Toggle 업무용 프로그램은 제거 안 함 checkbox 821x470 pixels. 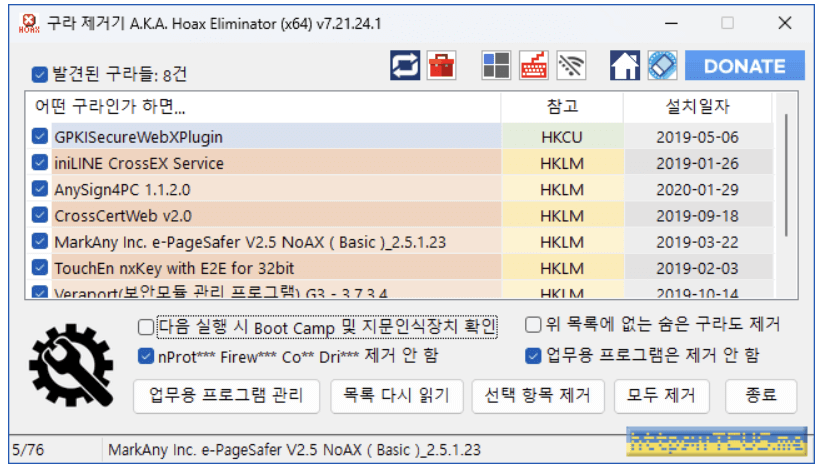click(532, 356)
